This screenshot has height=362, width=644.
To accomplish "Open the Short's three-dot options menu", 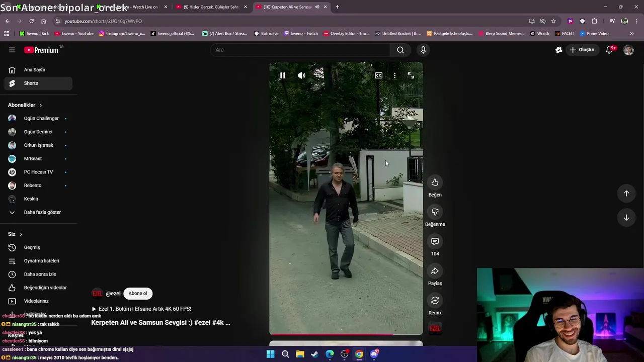I will point(394,75).
